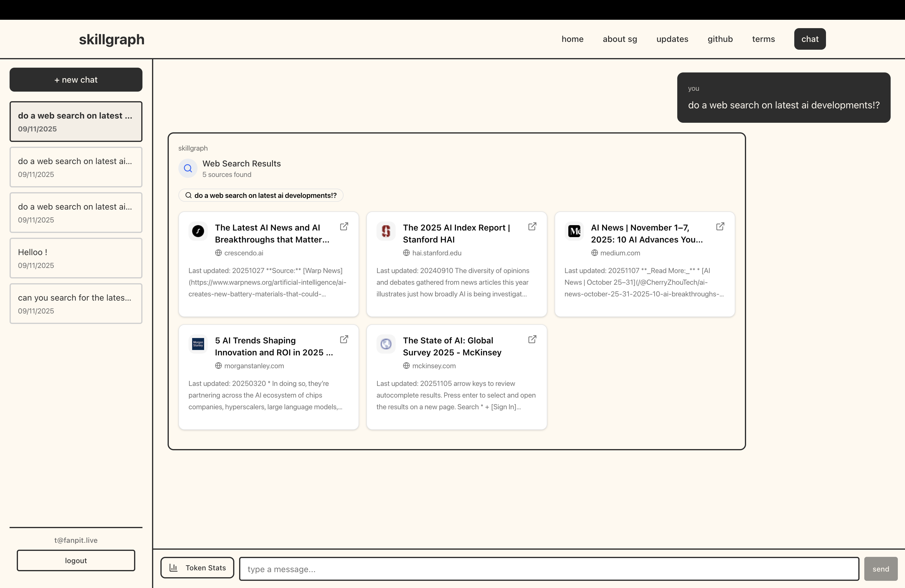905x588 pixels.
Task: Open the external link on the Stanford HAI card
Action: tap(532, 226)
